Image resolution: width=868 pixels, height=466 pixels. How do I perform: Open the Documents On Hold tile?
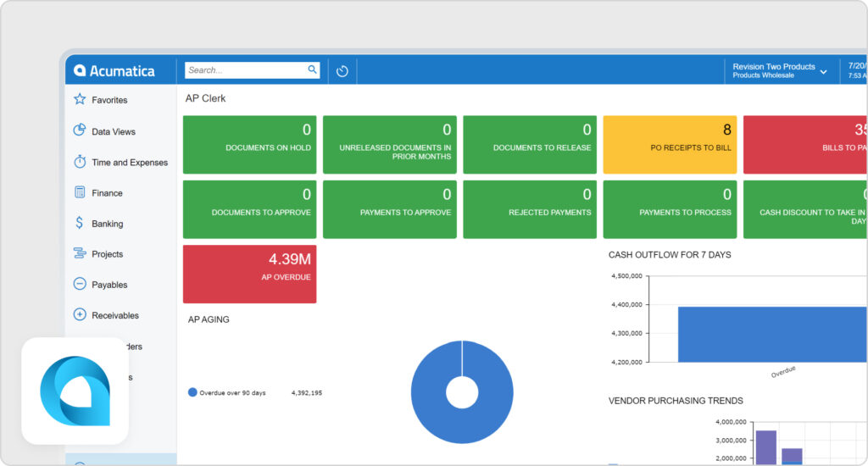coord(250,144)
